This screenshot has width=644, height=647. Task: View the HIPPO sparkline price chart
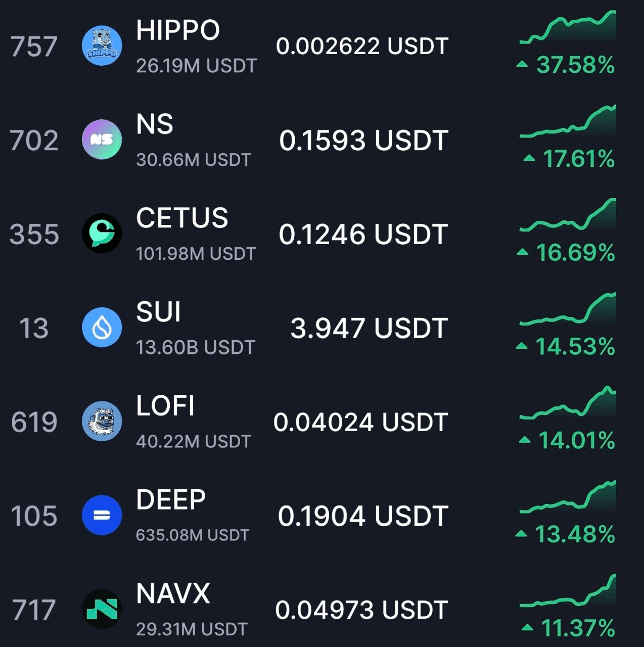click(568, 27)
